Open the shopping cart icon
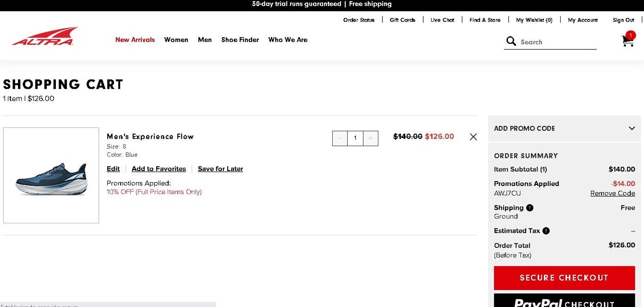 (628, 41)
